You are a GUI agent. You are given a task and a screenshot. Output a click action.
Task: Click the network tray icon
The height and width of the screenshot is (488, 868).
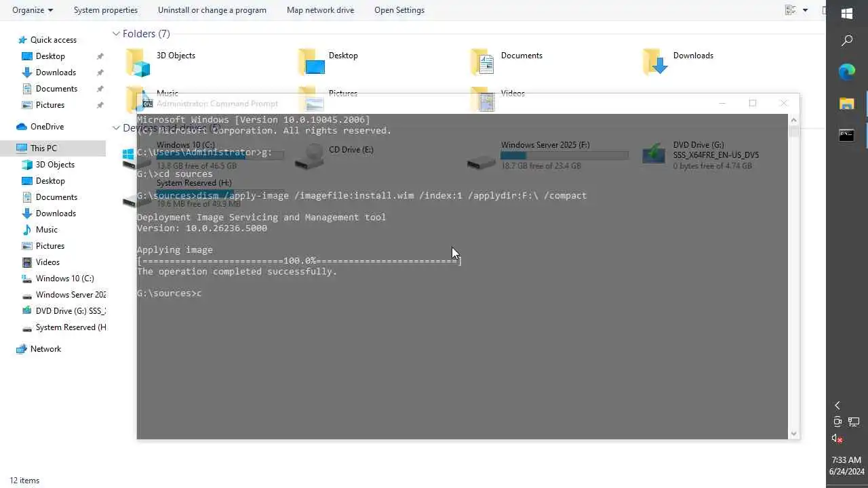(x=854, y=422)
